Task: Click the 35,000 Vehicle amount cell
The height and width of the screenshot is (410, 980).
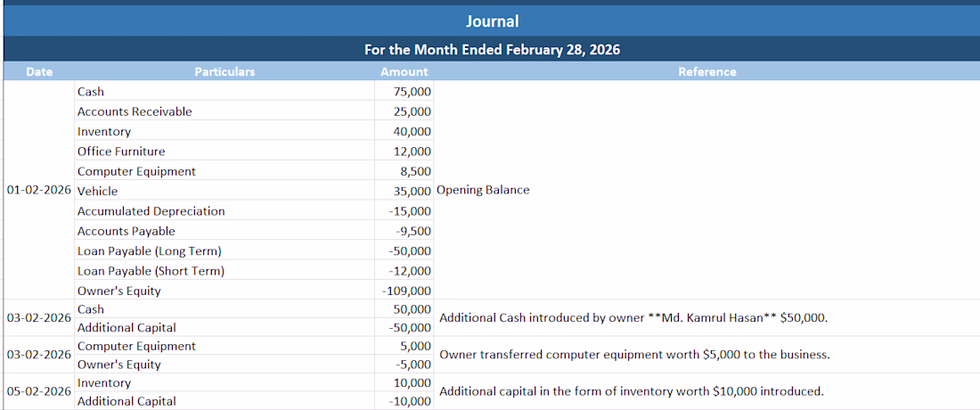Action: [x=404, y=192]
